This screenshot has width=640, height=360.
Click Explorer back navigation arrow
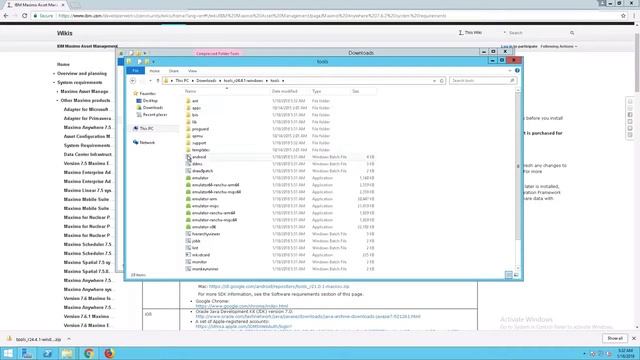tap(133, 81)
